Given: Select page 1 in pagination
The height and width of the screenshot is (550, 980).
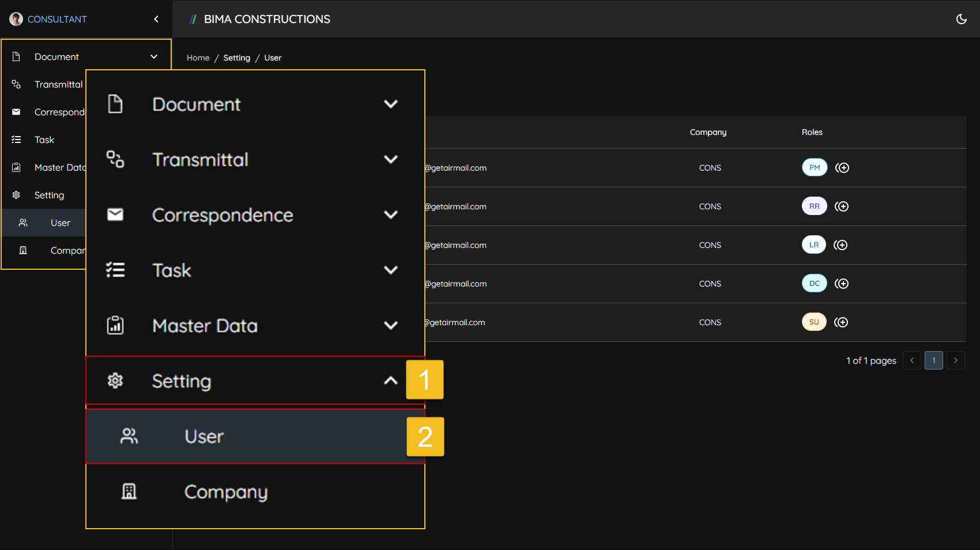Looking at the screenshot, I should (933, 360).
